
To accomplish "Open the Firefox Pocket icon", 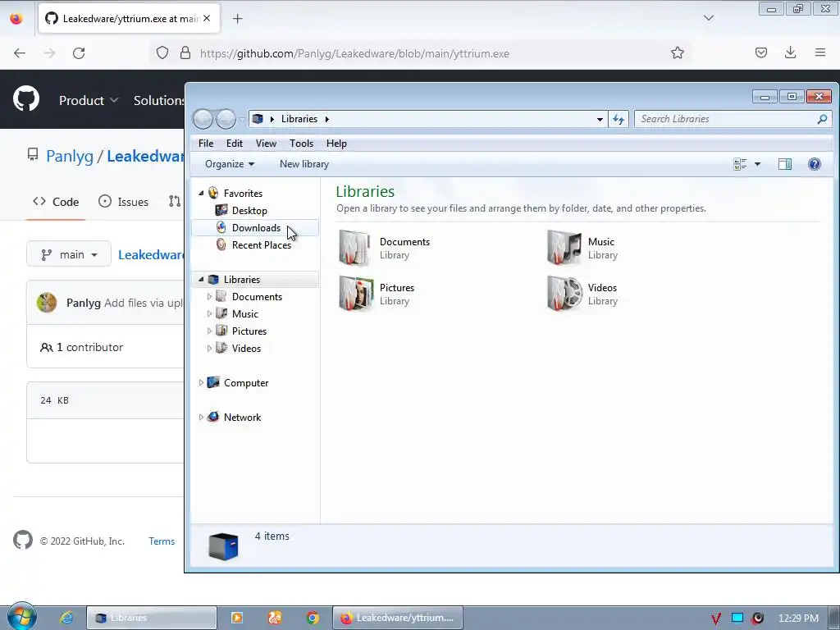I will click(x=760, y=52).
